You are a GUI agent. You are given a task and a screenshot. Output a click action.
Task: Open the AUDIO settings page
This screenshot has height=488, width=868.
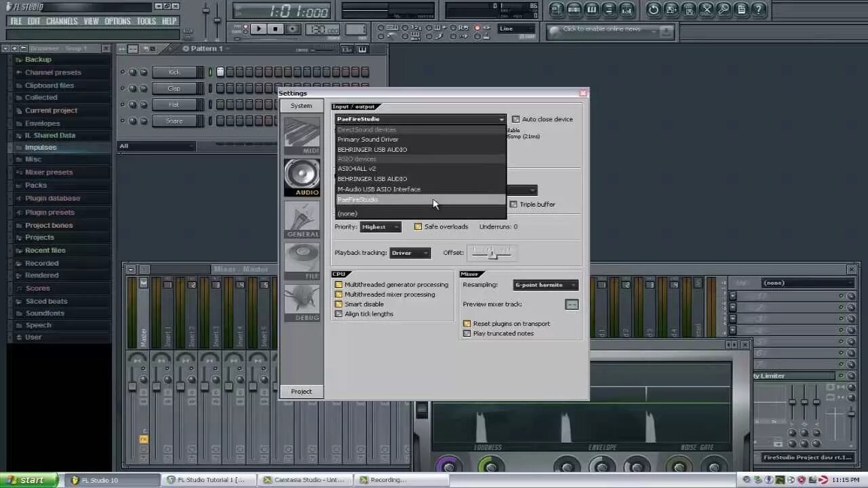point(302,178)
